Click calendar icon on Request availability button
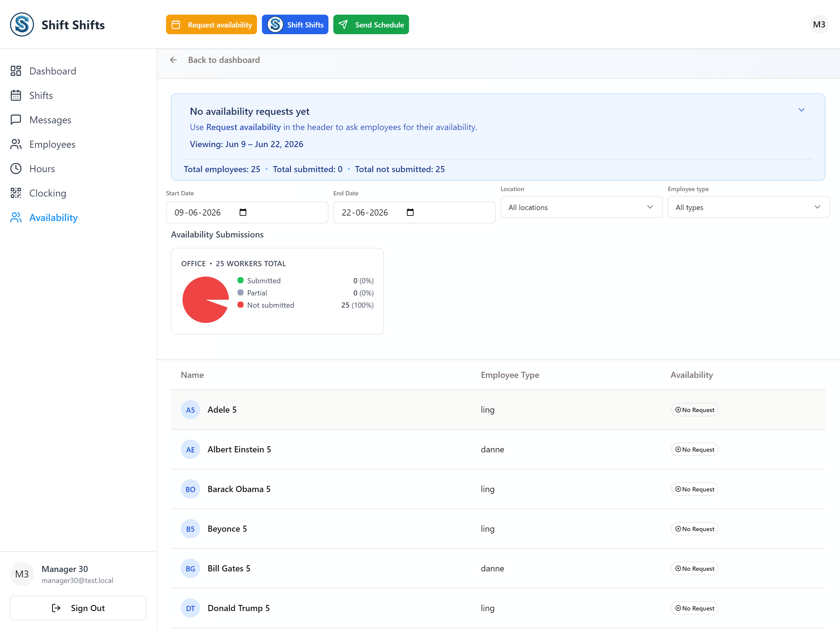This screenshot has width=840, height=630. point(176,25)
